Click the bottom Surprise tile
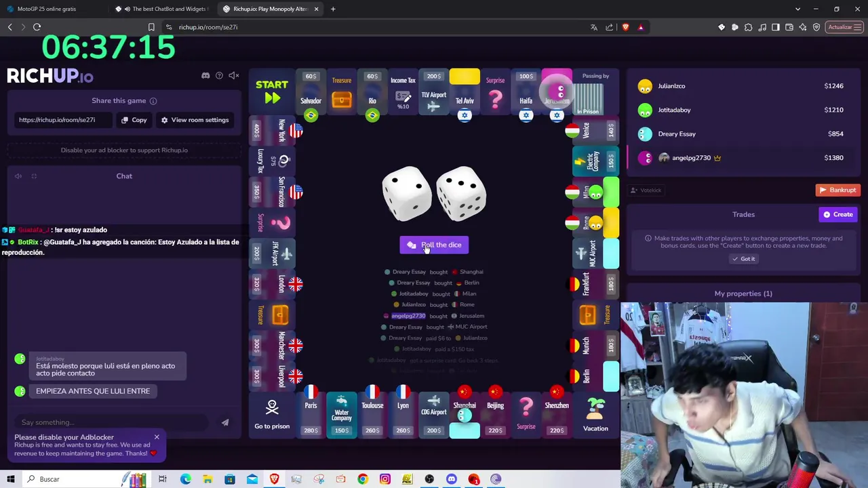 click(526, 415)
